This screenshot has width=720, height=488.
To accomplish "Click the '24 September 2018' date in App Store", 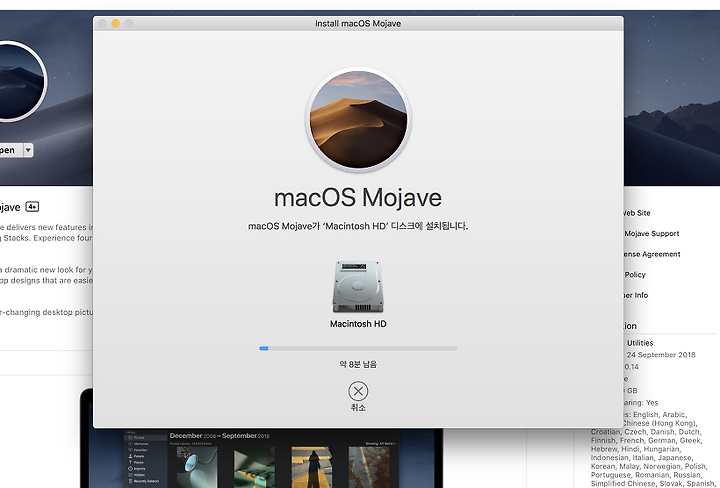I will tap(661, 354).
